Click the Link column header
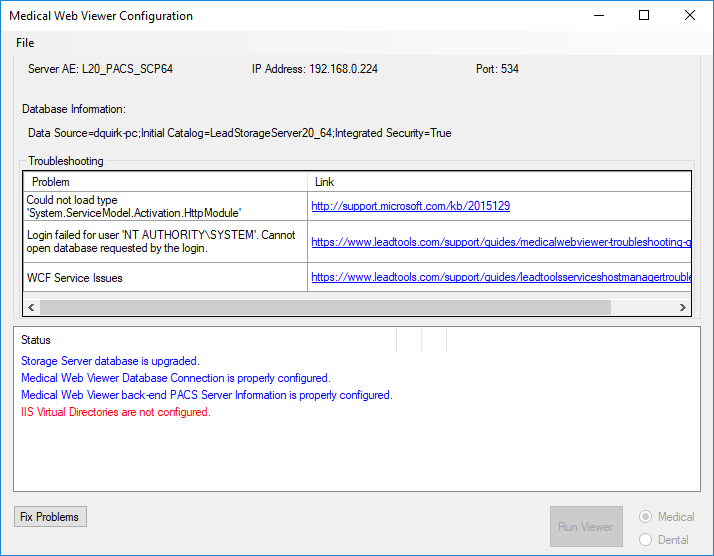 500,182
